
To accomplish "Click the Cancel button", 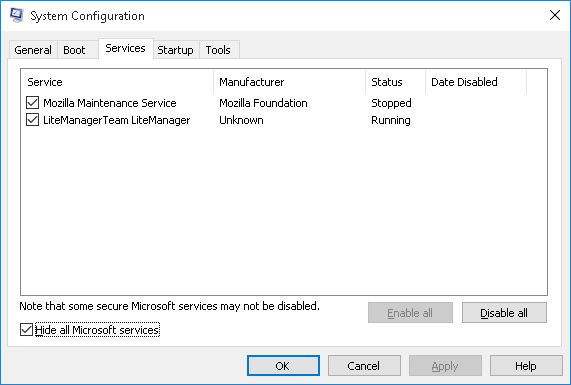I will pyautogui.click(x=364, y=366).
